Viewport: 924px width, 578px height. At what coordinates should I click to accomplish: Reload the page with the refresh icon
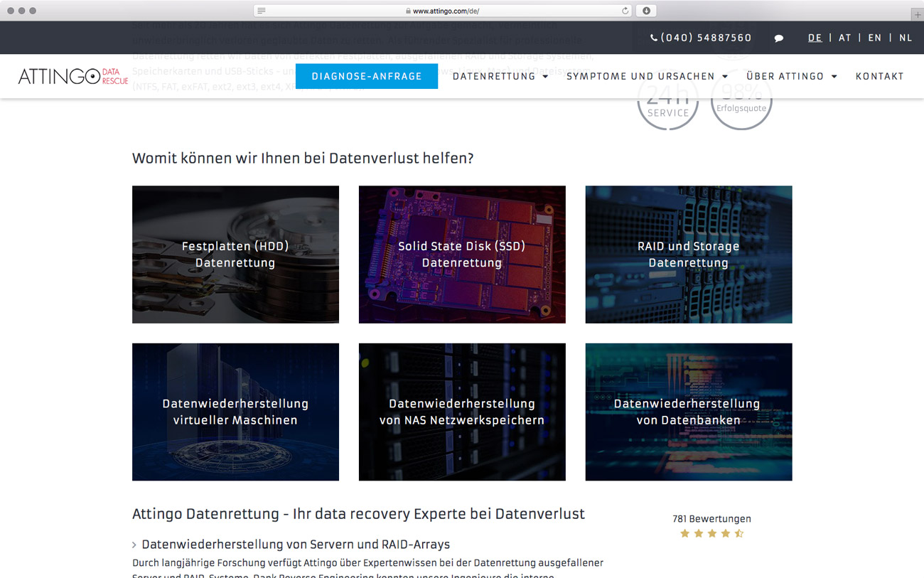point(625,11)
